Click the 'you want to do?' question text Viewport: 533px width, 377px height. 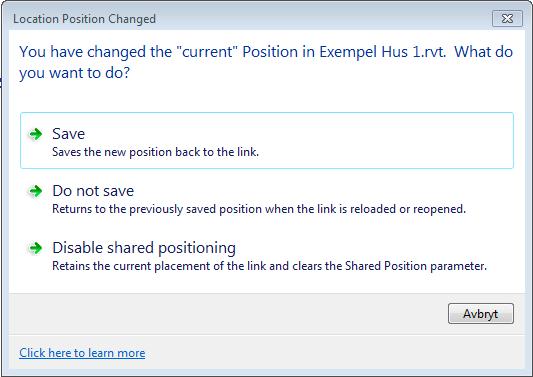74,73
